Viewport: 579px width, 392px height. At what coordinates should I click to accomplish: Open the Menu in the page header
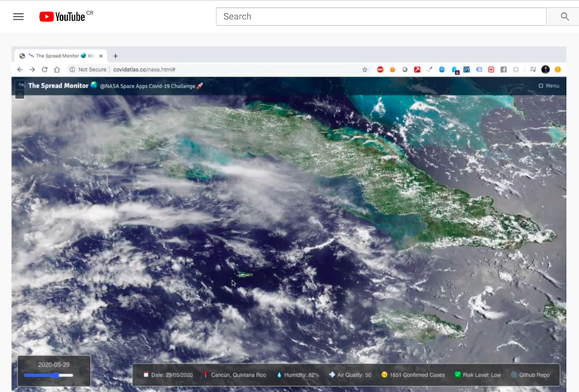pyautogui.click(x=549, y=86)
